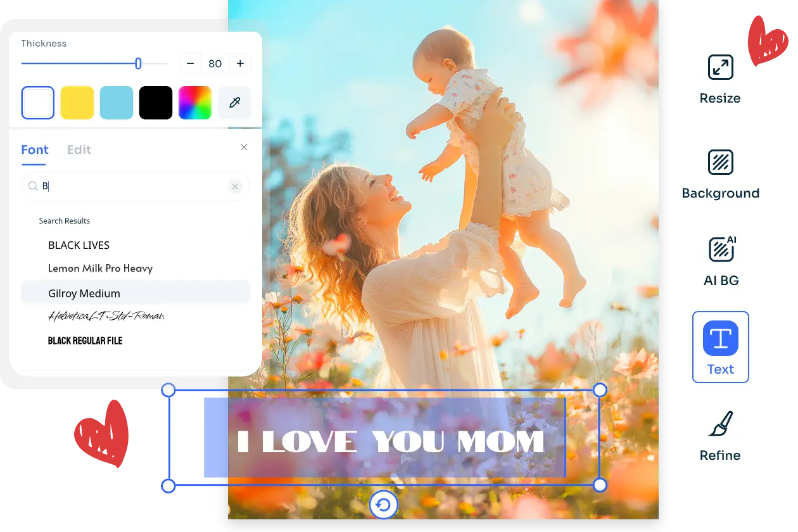
Task: Select Gilroy Medium from search results
Action: pos(84,293)
